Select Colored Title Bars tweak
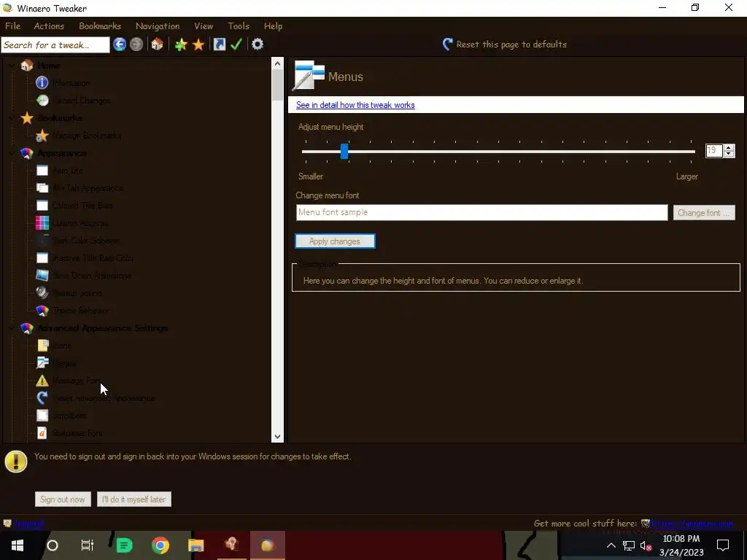 [x=82, y=206]
